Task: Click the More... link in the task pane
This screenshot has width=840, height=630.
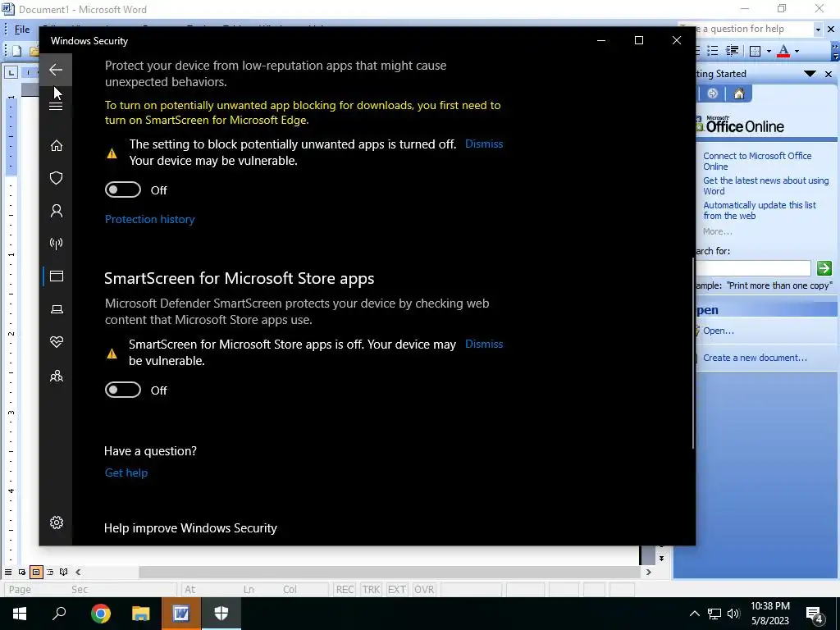Action: pos(717,231)
